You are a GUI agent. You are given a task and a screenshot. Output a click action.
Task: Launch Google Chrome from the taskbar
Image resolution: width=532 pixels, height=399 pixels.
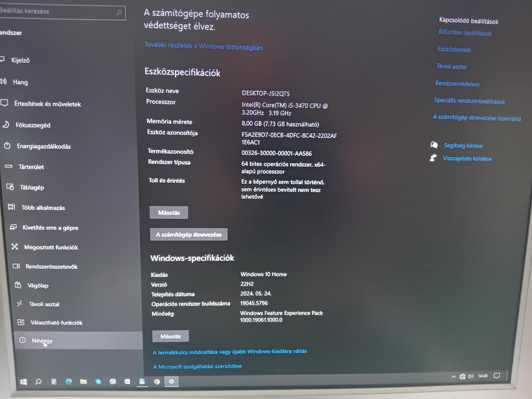[157, 381]
